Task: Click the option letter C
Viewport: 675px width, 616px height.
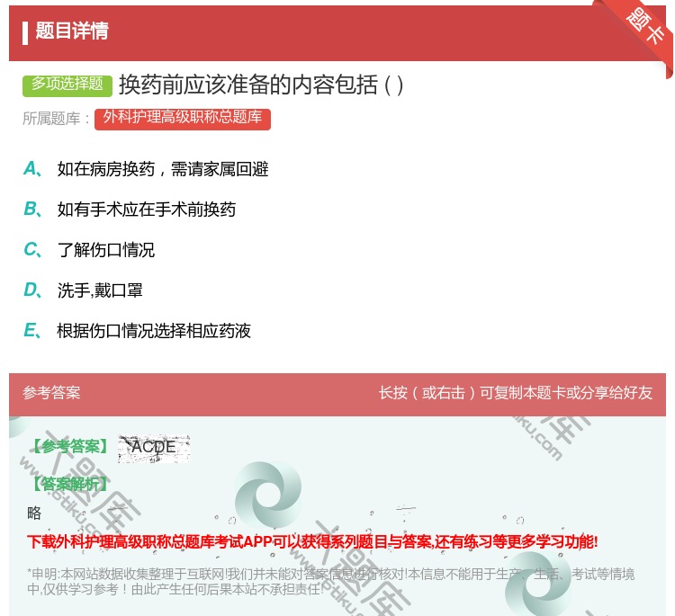Action: (31, 250)
